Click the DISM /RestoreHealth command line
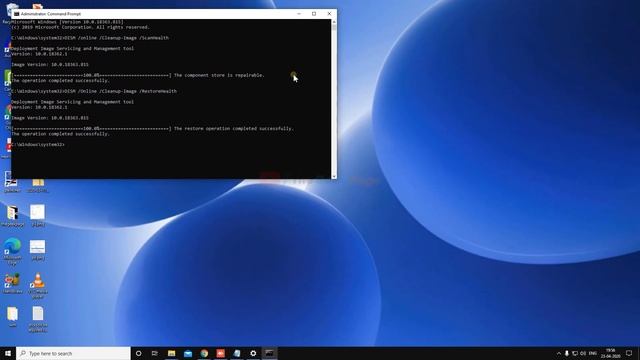The width and height of the screenshot is (640, 360). 94,91
